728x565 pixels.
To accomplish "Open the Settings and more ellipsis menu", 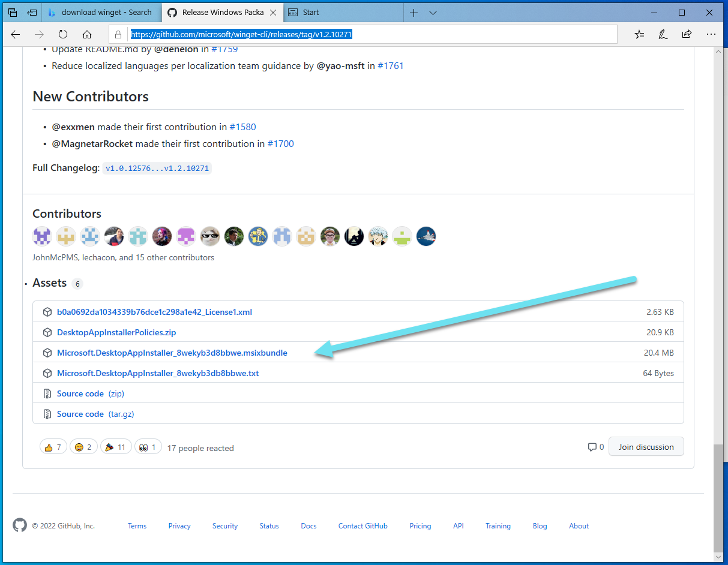I will (x=711, y=34).
